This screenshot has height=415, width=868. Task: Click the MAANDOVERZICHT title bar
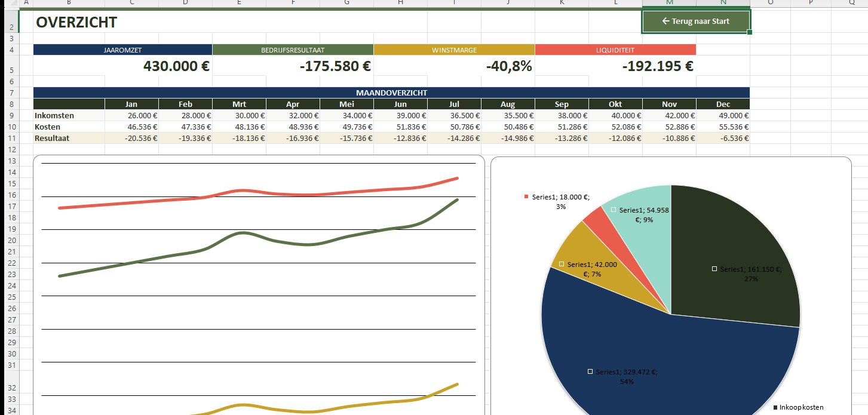coord(391,93)
